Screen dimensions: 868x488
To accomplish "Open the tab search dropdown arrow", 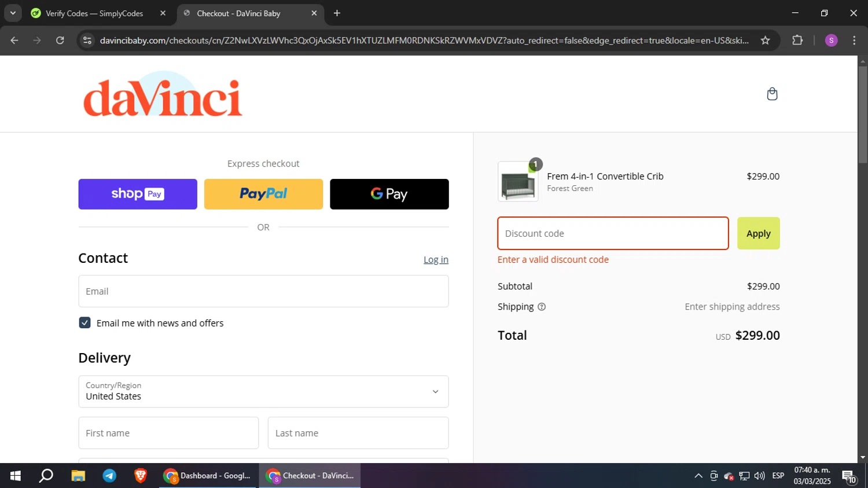I will [13, 13].
